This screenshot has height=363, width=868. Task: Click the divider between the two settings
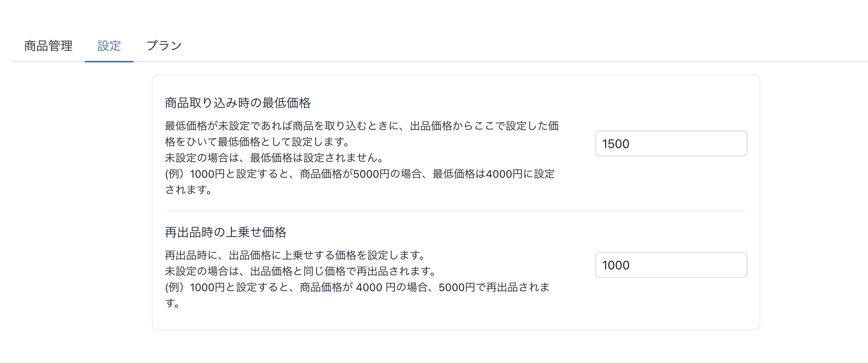pyautogui.click(x=456, y=210)
